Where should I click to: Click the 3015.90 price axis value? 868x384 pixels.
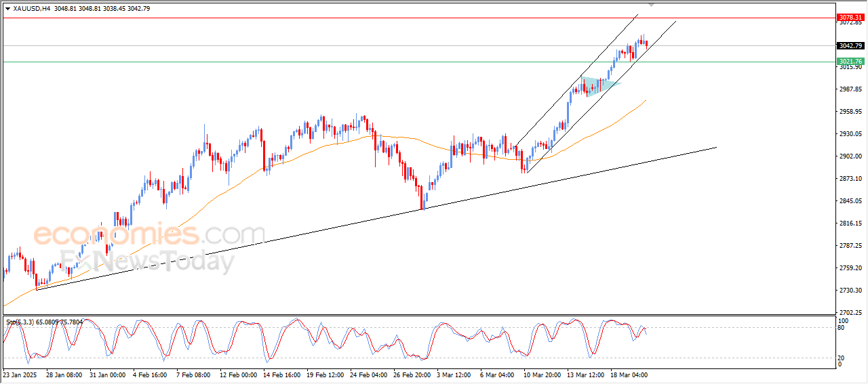tap(850, 68)
